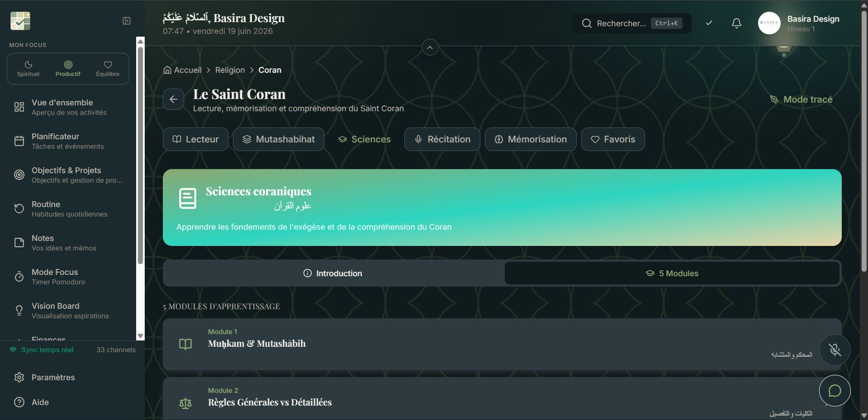Click the Module 1 open book icon
The height and width of the screenshot is (420, 868).
tap(186, 344)
